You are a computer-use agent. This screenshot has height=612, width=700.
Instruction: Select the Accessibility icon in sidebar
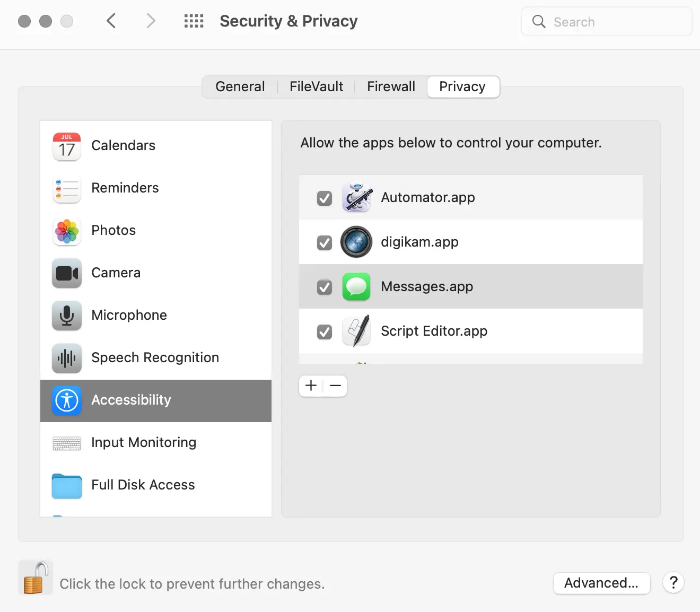click(x=67, y=400)
